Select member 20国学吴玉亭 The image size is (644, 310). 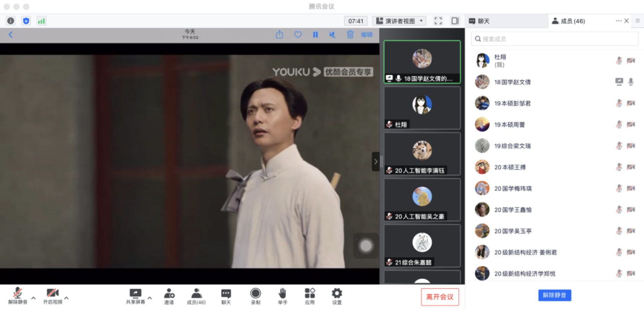(x=554, y=231)
